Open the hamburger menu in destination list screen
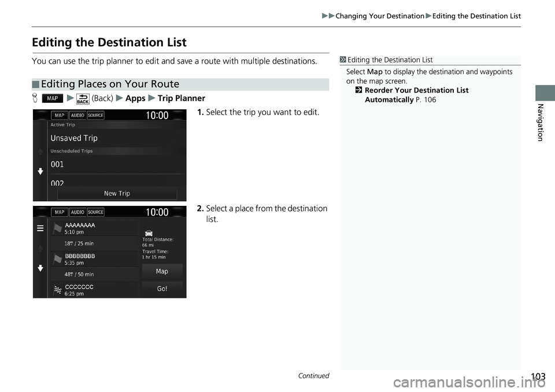 (40, 228)
